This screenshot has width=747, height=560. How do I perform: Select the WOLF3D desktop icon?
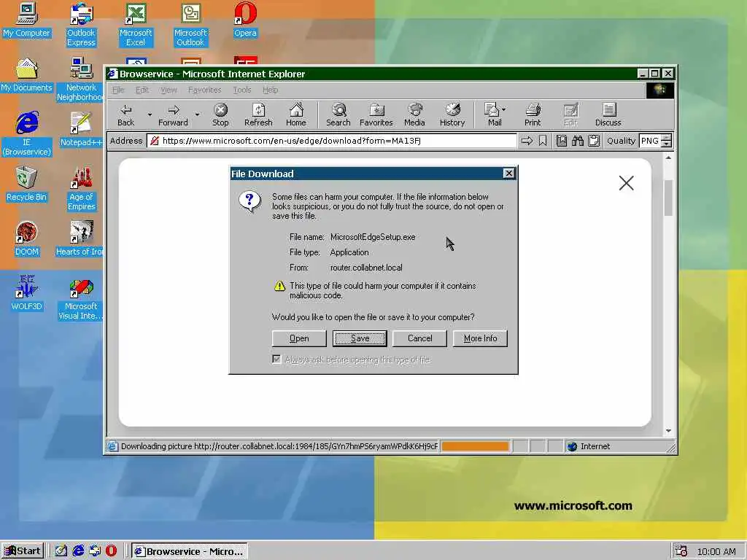click(x=27, y=293)
